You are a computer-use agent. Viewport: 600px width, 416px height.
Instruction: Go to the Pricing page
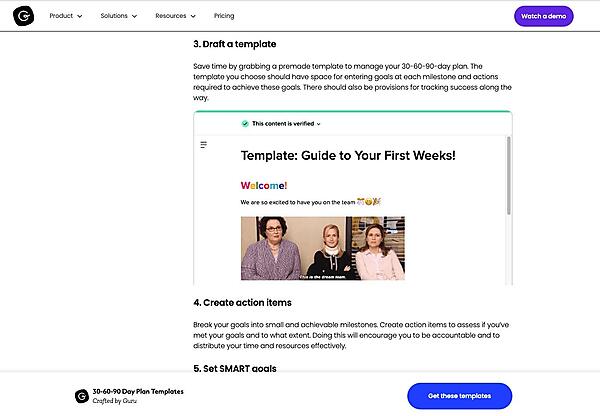coord(224,16)
